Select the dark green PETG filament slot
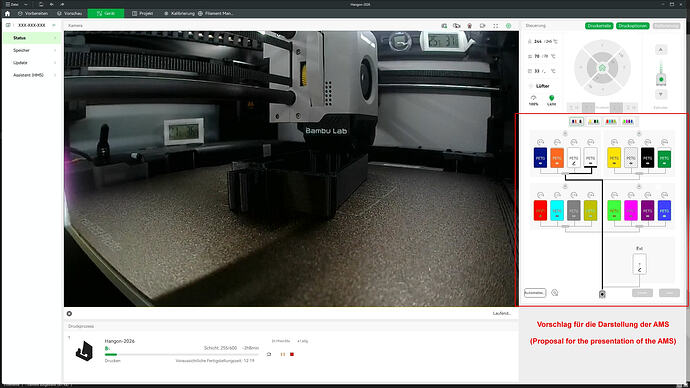Image resolution: width=690 pixels, height=388 pixels. pos(664,157)
